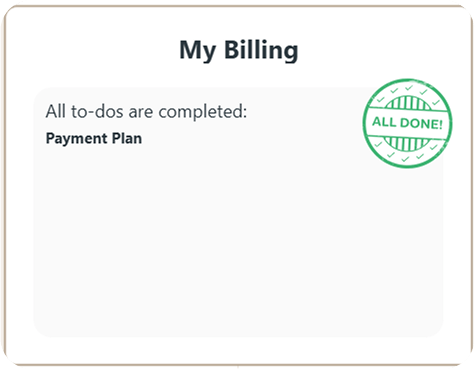
Task: Open the Payment Plan item
Action: tap(94, 138)
